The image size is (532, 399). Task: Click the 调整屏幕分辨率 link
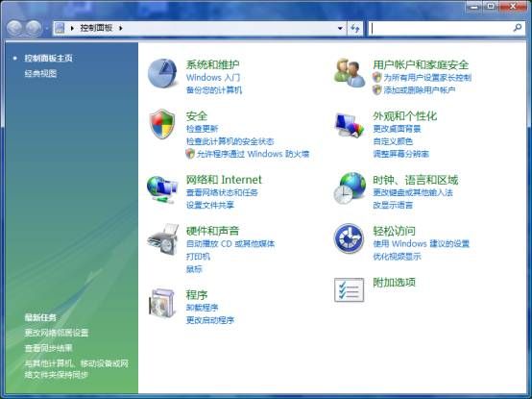[401, 154]
